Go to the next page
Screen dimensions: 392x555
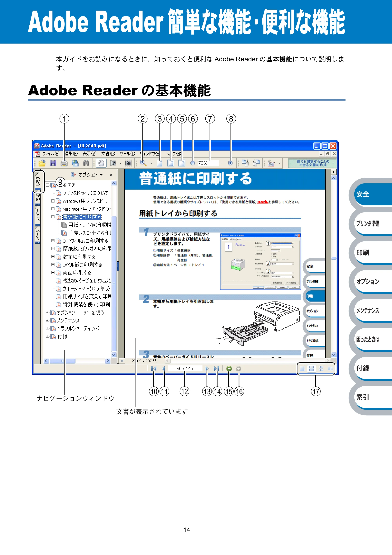tap(207, 368)
